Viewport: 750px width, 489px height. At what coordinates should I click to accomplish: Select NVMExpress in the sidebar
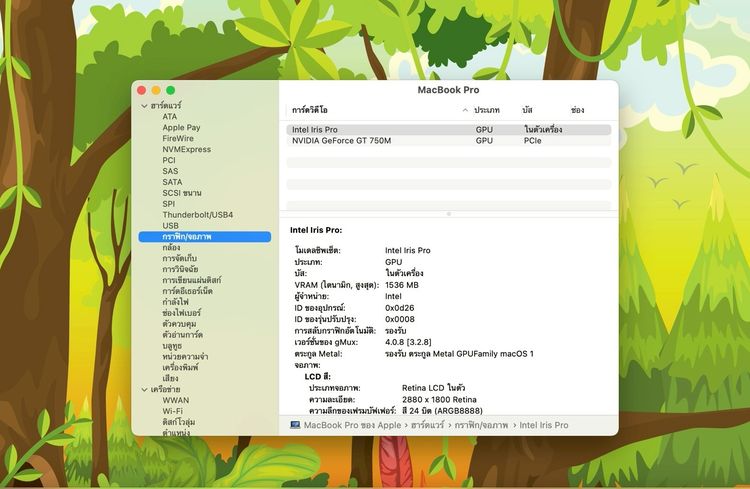[x=187, y=149]
